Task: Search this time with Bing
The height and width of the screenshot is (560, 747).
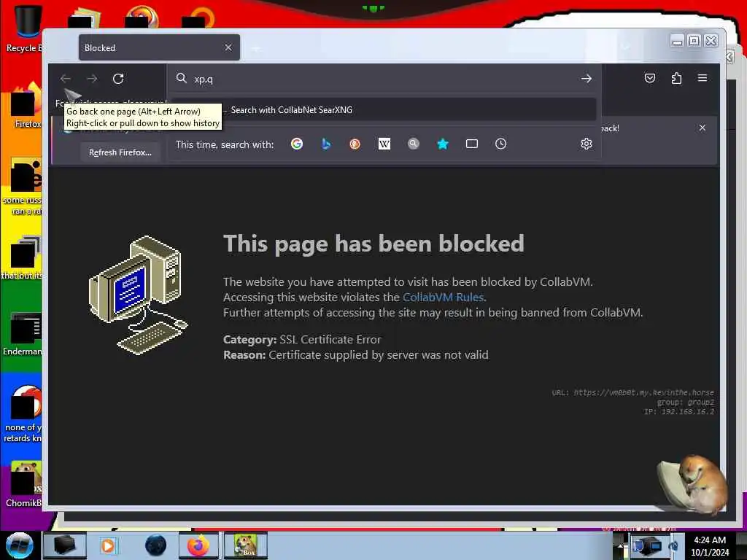Action: (326, 144)
